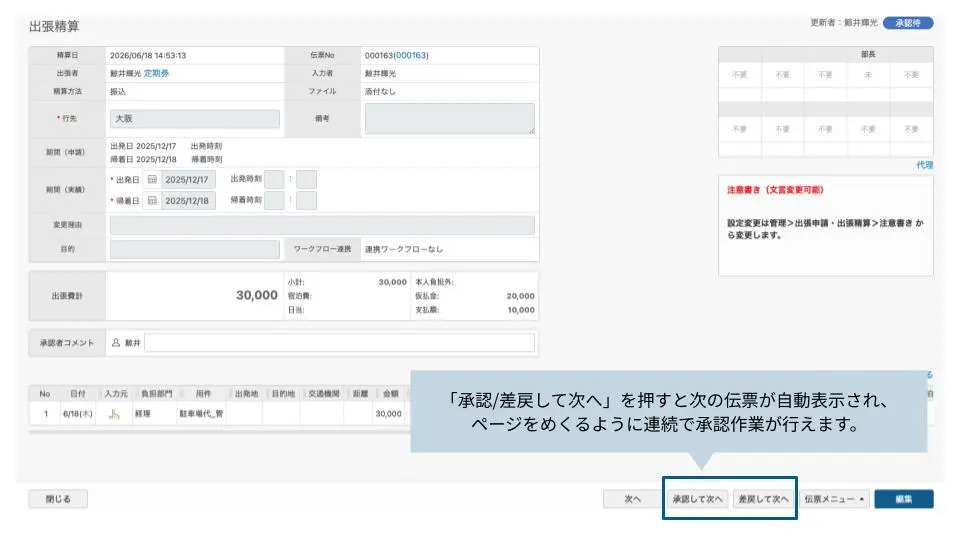Click the 備考 text area
Screen dimensions: 960x540
449,118
